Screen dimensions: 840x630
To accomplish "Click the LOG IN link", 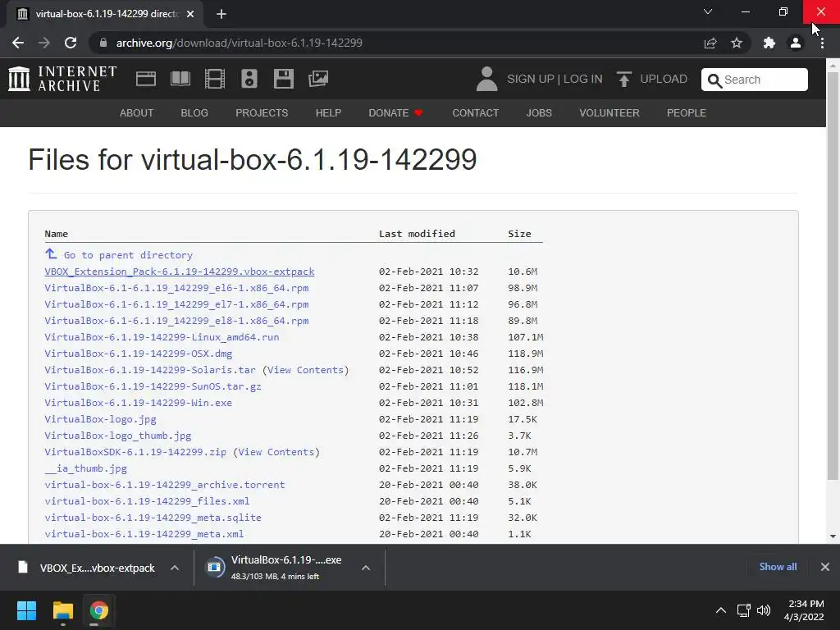I will point(583,80).
